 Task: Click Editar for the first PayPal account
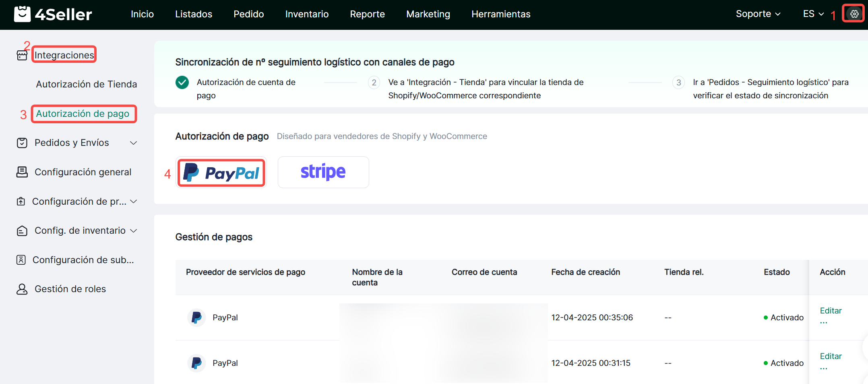(x=831, y=311)
